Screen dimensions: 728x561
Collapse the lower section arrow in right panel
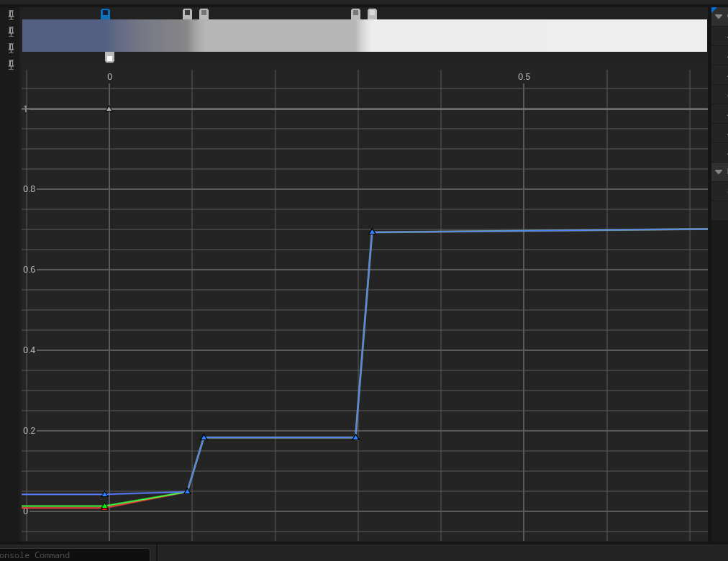click(719, 172)
